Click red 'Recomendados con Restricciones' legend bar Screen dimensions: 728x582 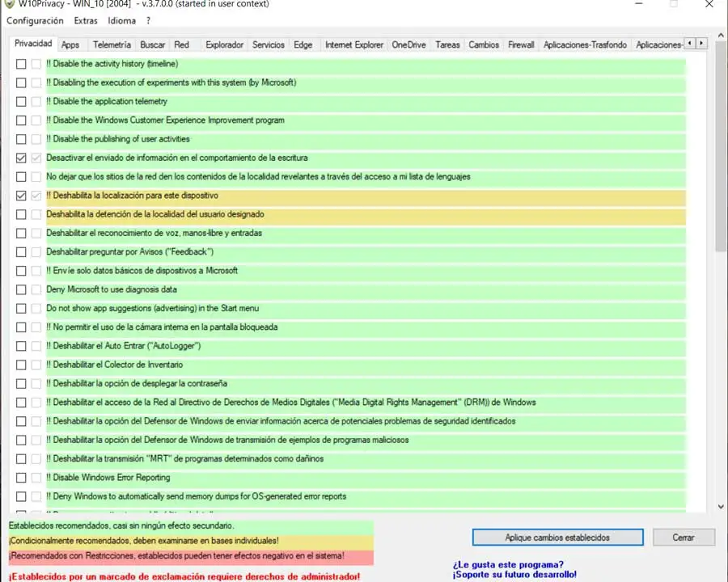click(x=191, y=556)
